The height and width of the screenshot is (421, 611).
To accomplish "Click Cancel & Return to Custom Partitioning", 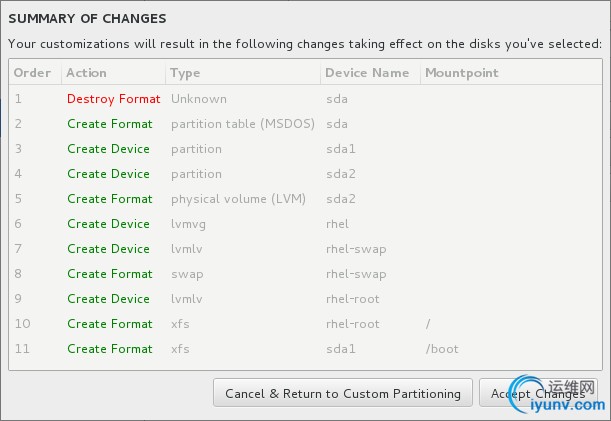I will click(343, 394).
